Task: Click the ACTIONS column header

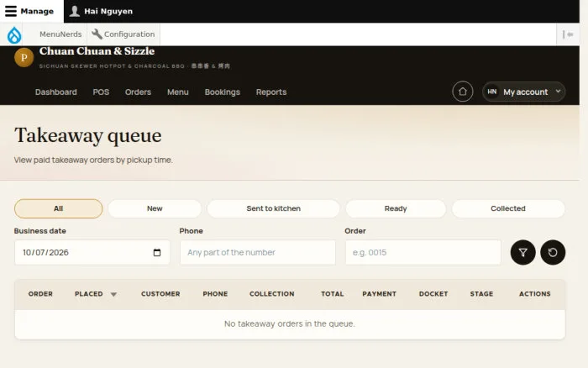Action: click(535, 294)
